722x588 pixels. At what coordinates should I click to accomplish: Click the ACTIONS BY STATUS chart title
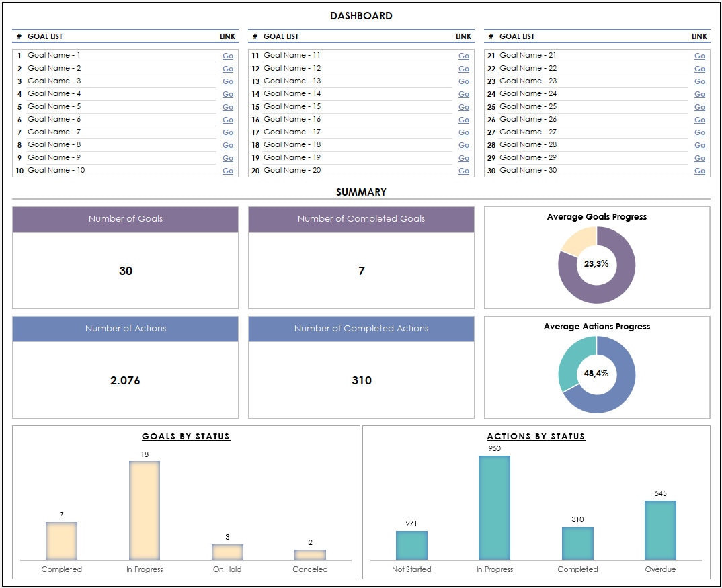click(536, 436)
